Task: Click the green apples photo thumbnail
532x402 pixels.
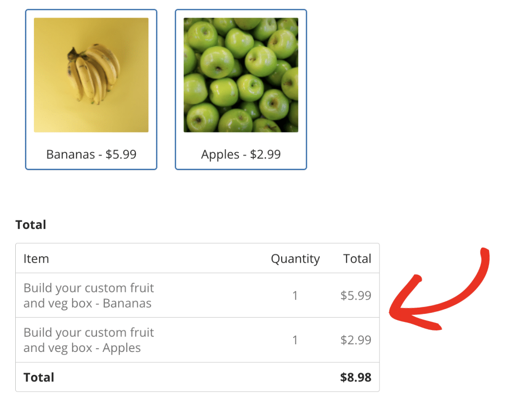Action: click(241, 75)
